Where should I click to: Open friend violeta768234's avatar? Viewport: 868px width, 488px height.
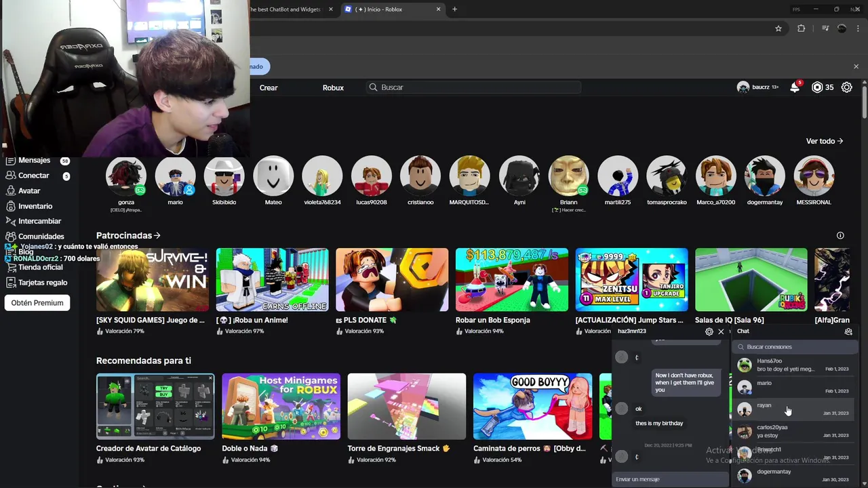(322, 176)
